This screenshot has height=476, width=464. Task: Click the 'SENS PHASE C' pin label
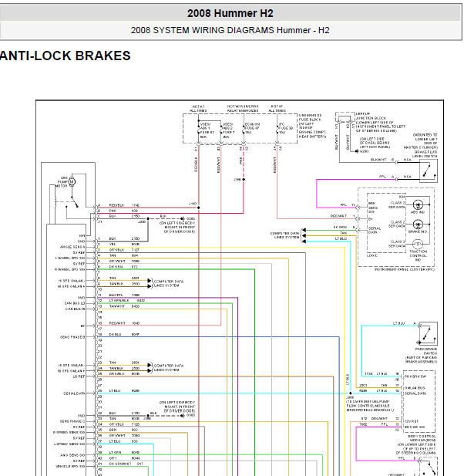[x=72, y=421]
